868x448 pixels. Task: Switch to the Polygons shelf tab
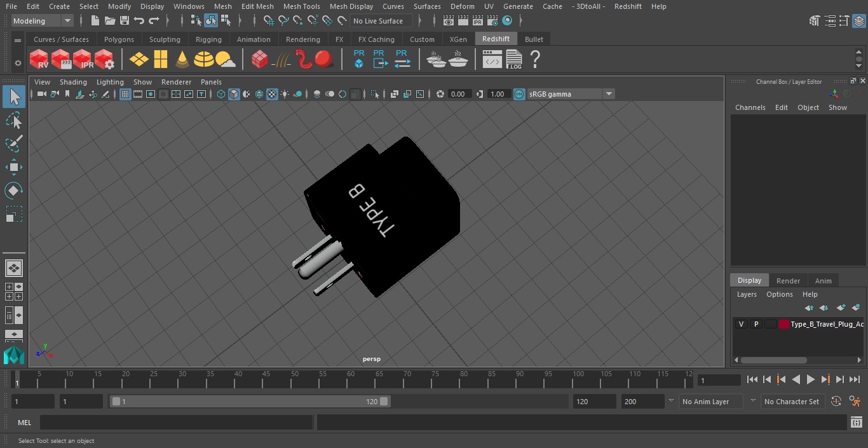click(119, 39)
